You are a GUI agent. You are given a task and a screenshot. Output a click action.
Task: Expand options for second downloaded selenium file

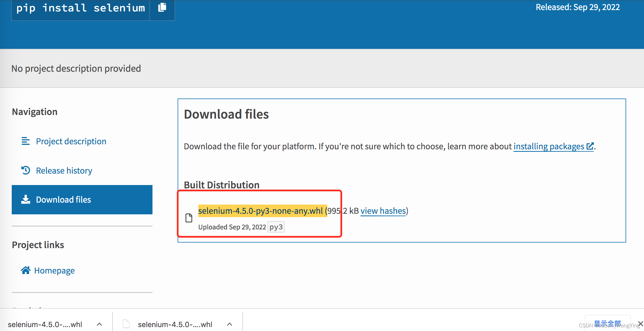pyautogui.click(x=230, y=324)
